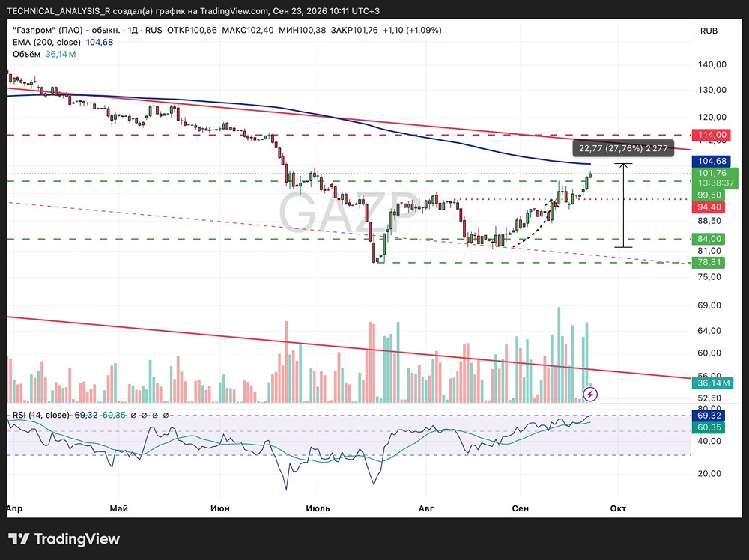
Task: Click the 140,00 price axis value
Action: click(x=712, y=64)
